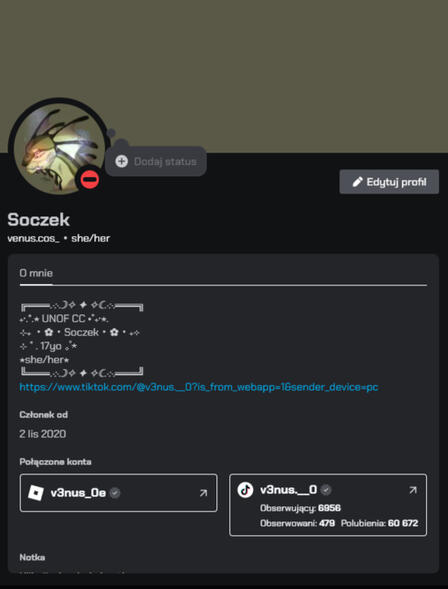Click the red do-not-disturb status badge

click(x=90, y=180)
